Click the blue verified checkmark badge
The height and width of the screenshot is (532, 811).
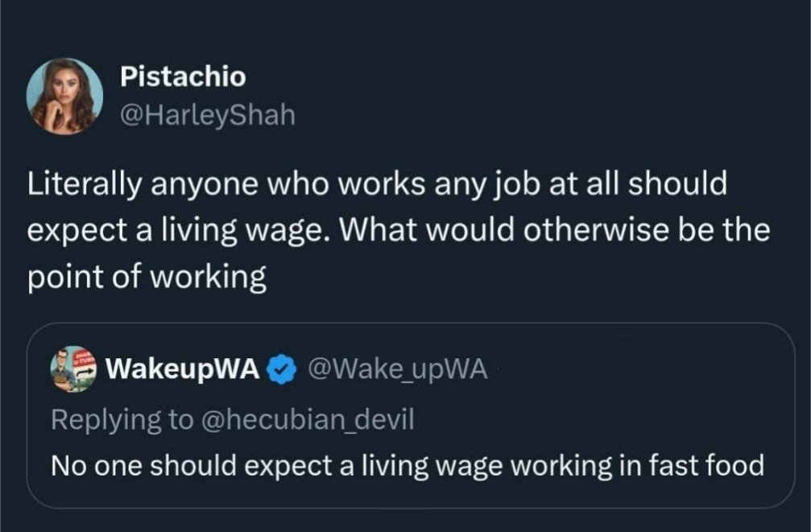click(x=279, y=369)
